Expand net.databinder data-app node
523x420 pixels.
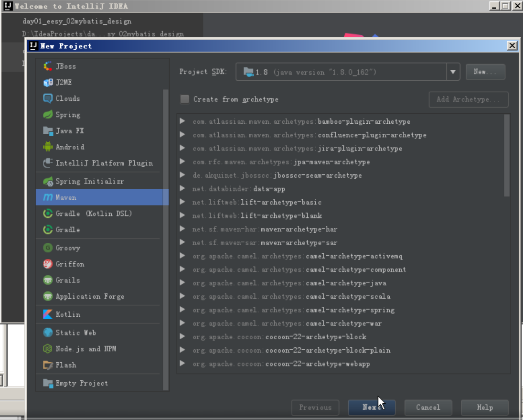(x=182, y=188)
